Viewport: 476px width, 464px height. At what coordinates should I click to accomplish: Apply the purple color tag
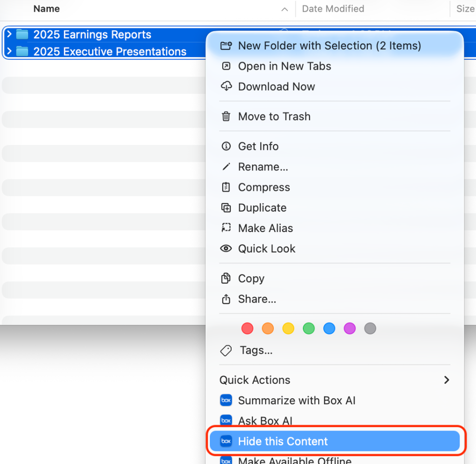coord(350,329)
